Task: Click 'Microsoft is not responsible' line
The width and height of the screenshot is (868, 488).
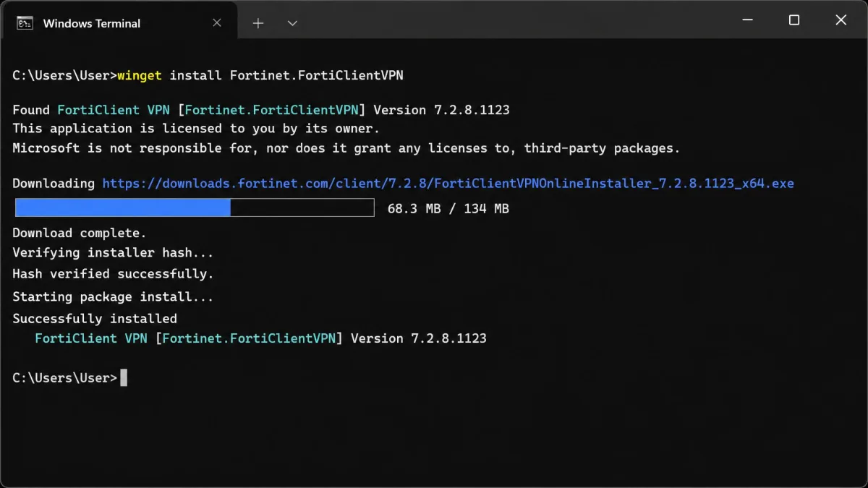Action: point(346,148)
